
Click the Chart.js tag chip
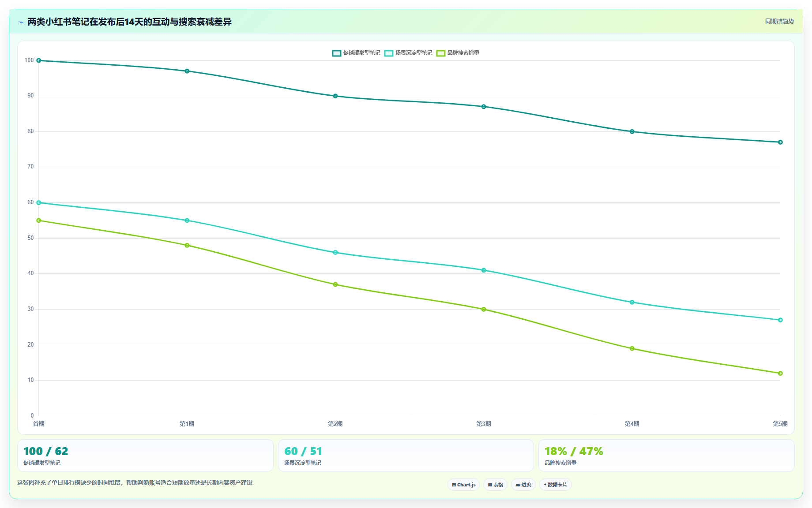coord(463,485)
